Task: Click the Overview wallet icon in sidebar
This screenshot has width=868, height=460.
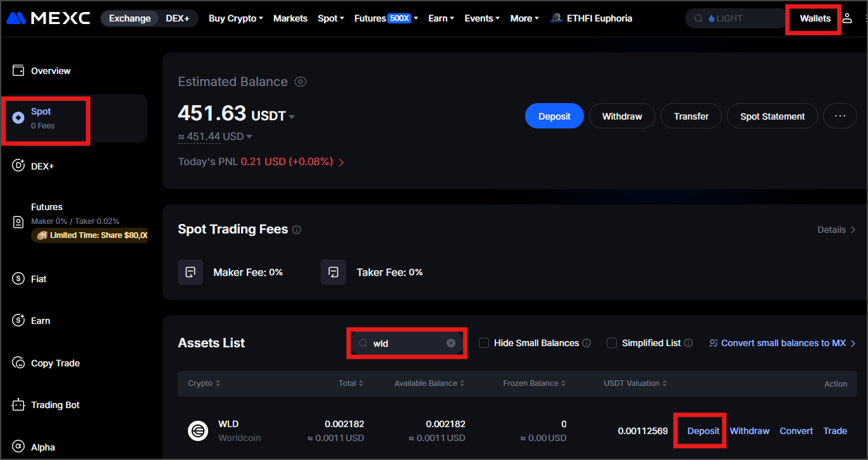Action: pyautogui.click(x=18, y=71)
